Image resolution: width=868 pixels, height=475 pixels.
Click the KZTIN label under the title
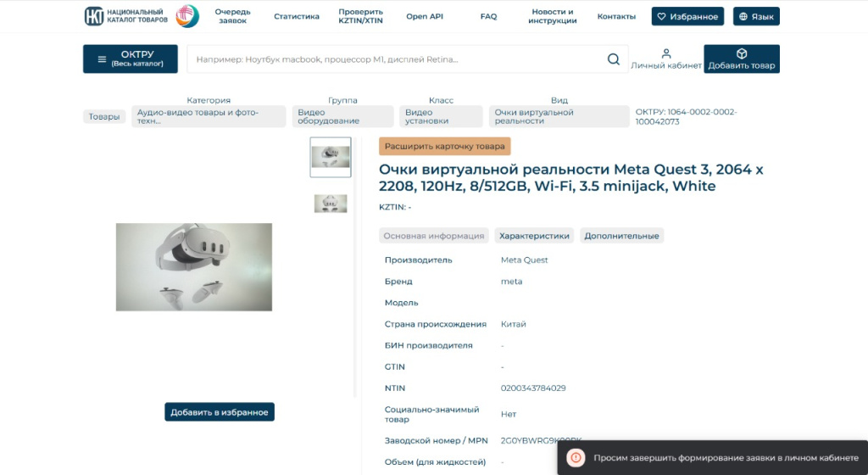[x=395, y=207]
